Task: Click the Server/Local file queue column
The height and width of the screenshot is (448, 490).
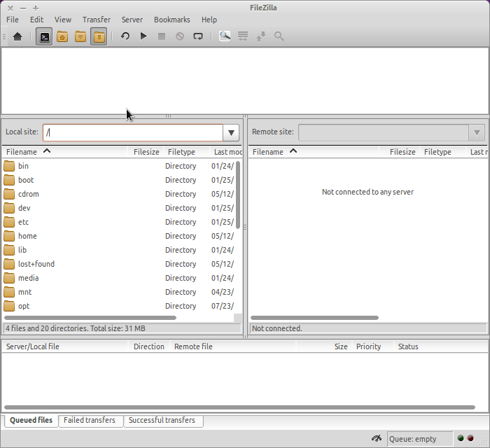Action: pyautogui.click(x=65, y=346)
